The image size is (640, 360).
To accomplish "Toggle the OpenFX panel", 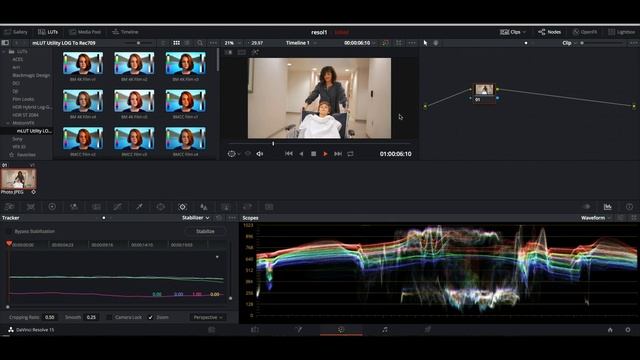I will (585, 32).
